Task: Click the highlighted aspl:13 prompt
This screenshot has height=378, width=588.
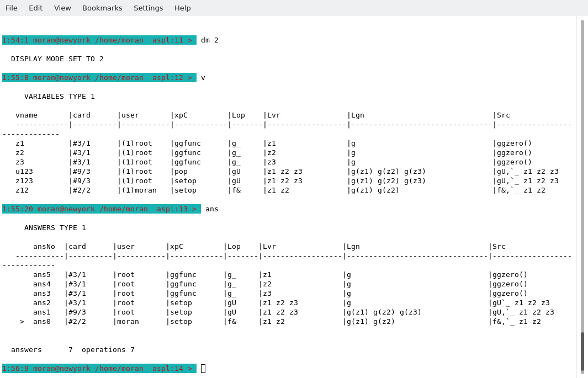Action: 101,209
